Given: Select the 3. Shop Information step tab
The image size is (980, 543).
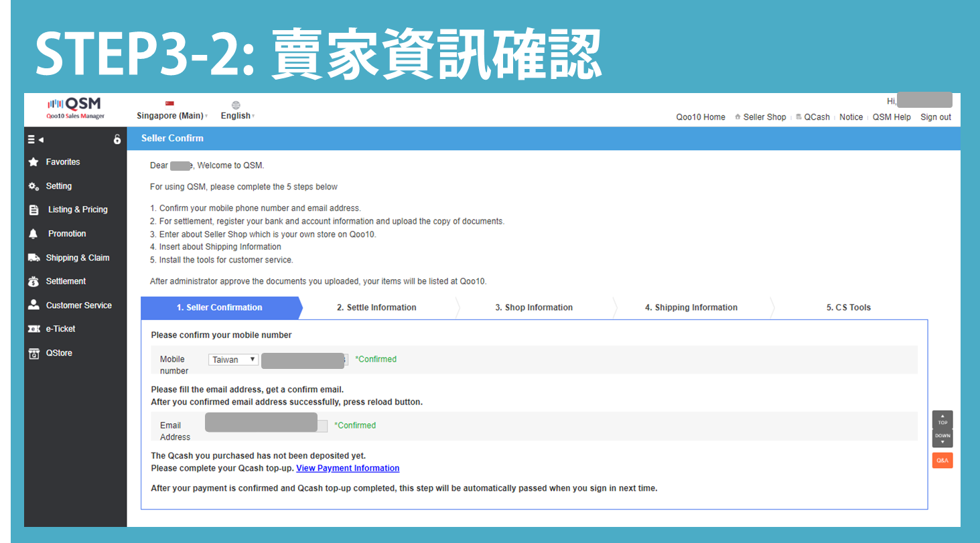Looking at the screenshot, I should click(x=534, y=307).
